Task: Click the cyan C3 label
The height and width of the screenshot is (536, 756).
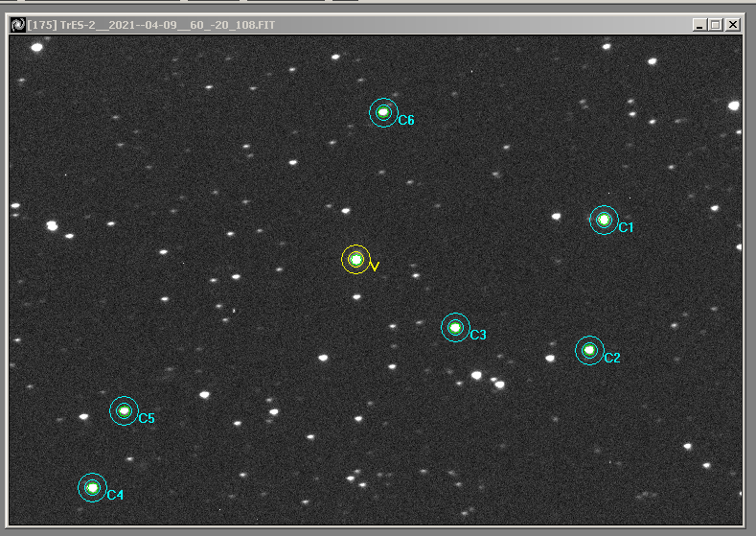Action: pos(478,336)
